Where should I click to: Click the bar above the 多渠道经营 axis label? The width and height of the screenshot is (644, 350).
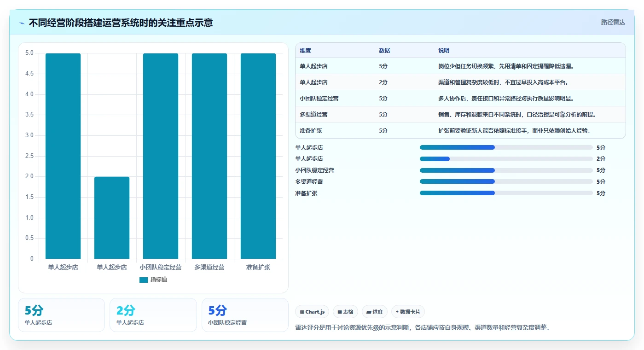click(x=209, y=156)
